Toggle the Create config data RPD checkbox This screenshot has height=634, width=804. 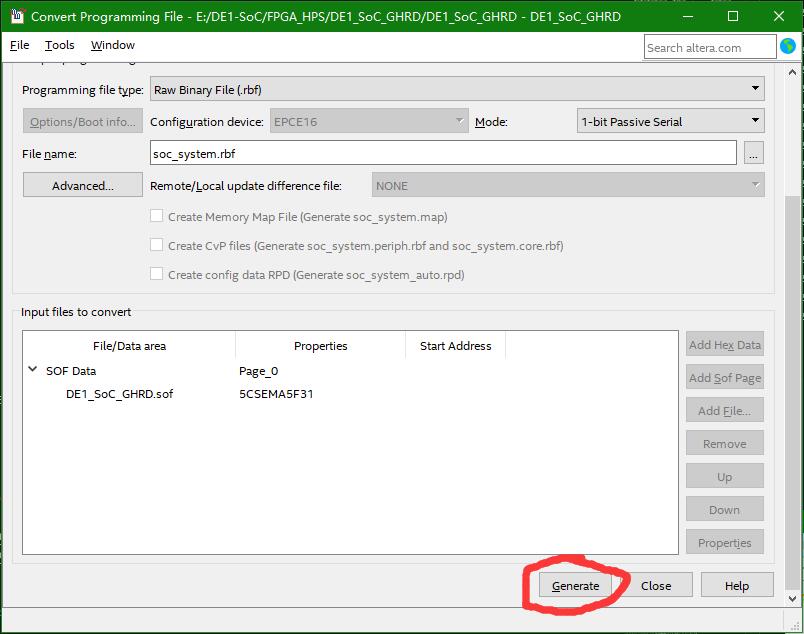pos(156,274)
